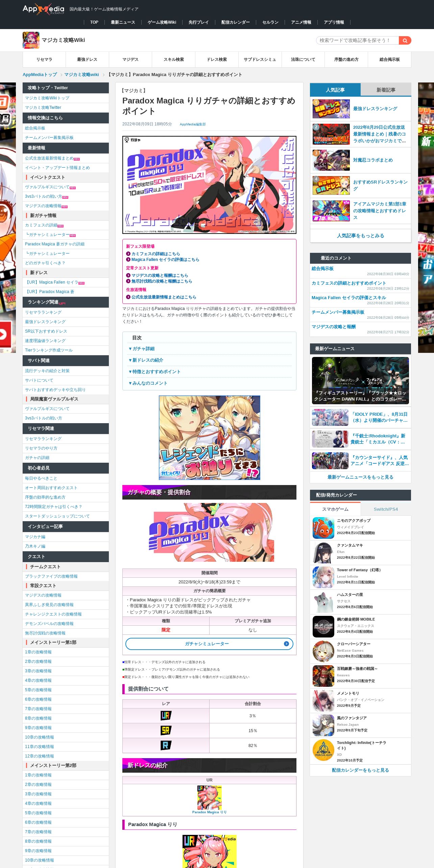Click 人気記事をもっとみる link

(x=360, y=236)
